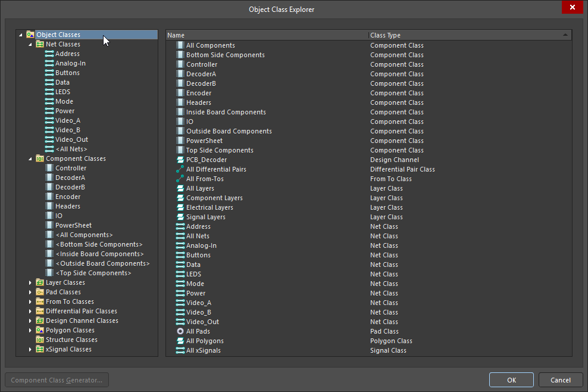Collapse the Object Classes root node

[x=21, y=35]
